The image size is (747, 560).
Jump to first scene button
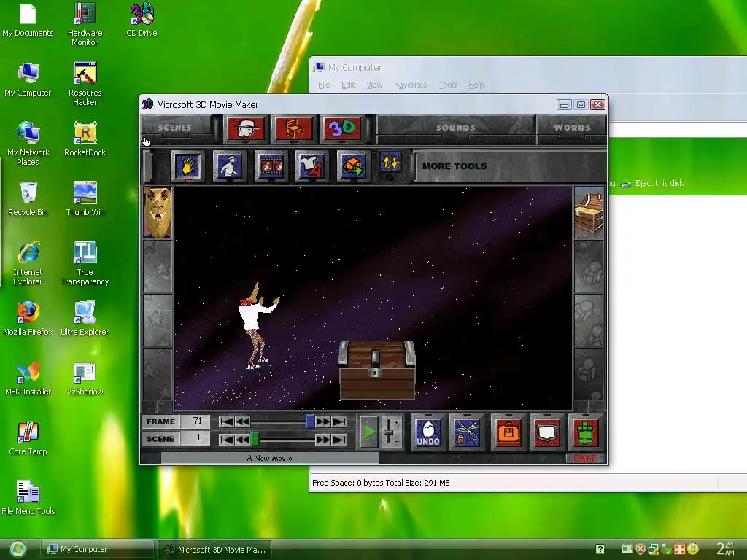227,439
